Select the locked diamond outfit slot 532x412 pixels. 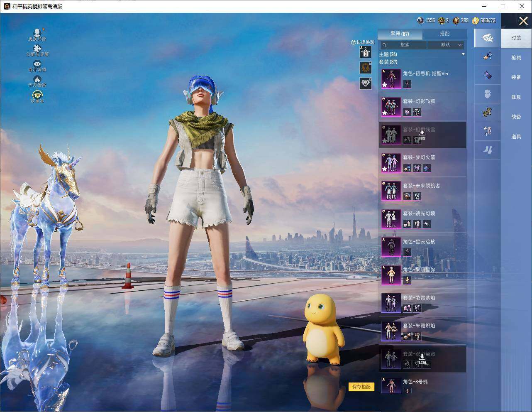pyautogui.click(x=365, y=83)
